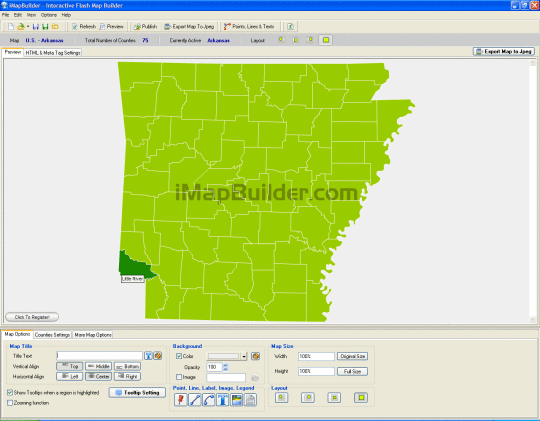Screen dimensions: 540x421
Task: Switch to Counties Settings tab
Action: [x=52, y=335]
